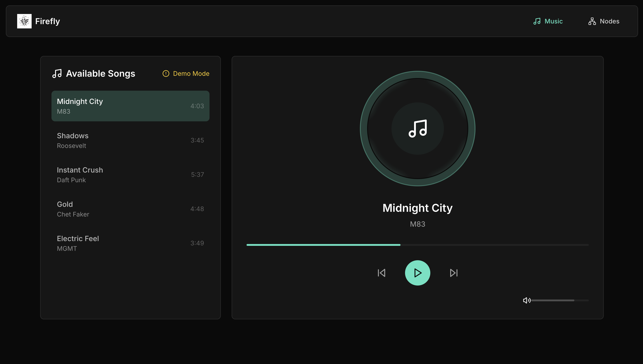Click the Firefly logo image
This screenshot has width=643, height=364.
point(24,21)
